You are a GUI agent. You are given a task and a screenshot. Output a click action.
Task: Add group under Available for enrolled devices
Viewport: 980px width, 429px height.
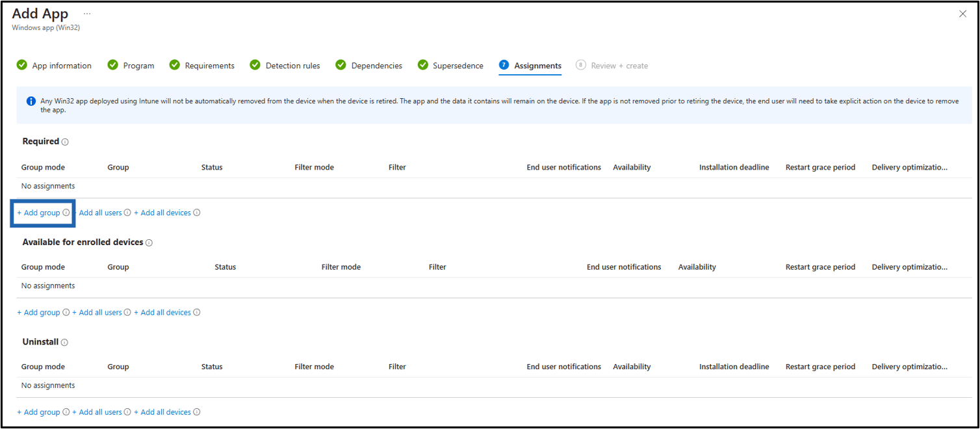pyautogui.click(x=38, y=313)
